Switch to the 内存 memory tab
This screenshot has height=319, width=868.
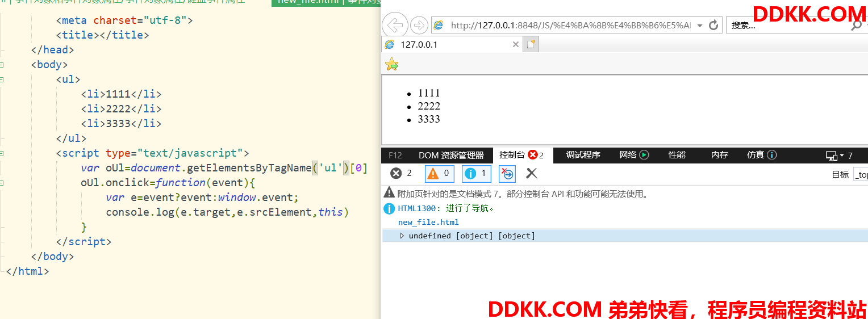720,155
